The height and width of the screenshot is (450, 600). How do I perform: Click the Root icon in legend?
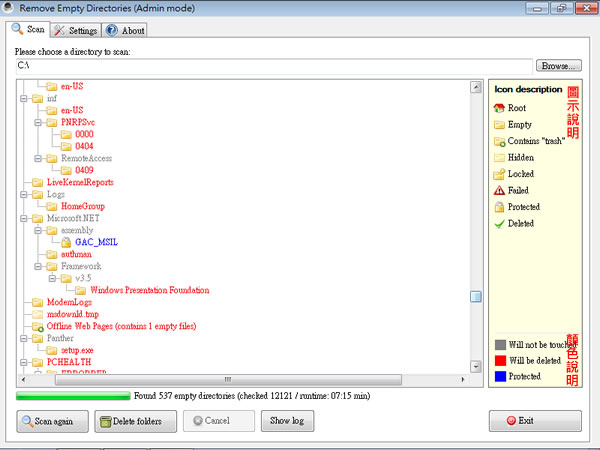[x=499, y=108]
